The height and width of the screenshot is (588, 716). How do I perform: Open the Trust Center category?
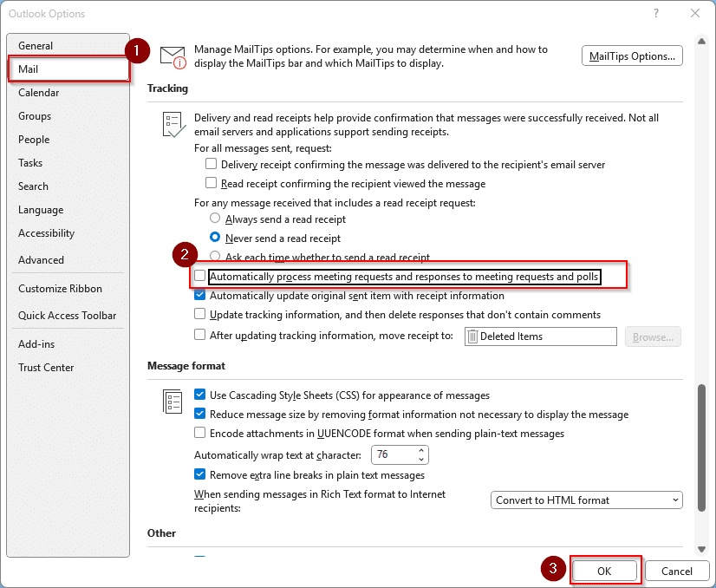[x=68, y=368]
